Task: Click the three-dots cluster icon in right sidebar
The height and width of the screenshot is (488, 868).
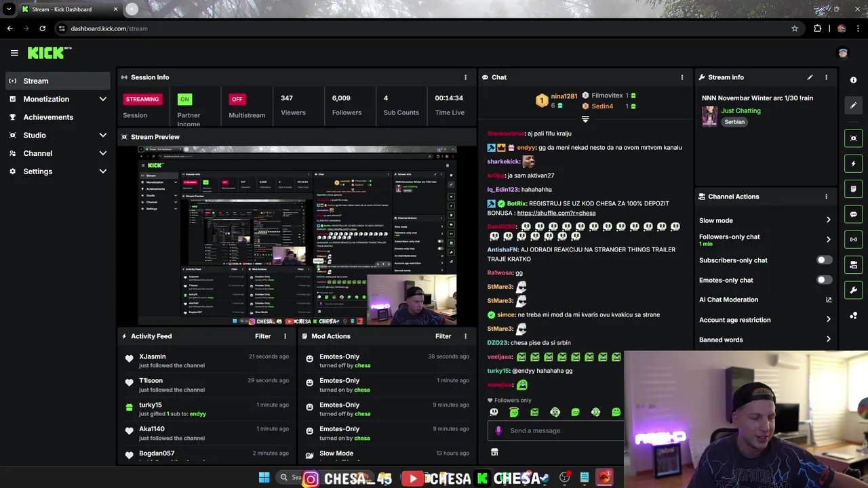Action: point(854,316)
